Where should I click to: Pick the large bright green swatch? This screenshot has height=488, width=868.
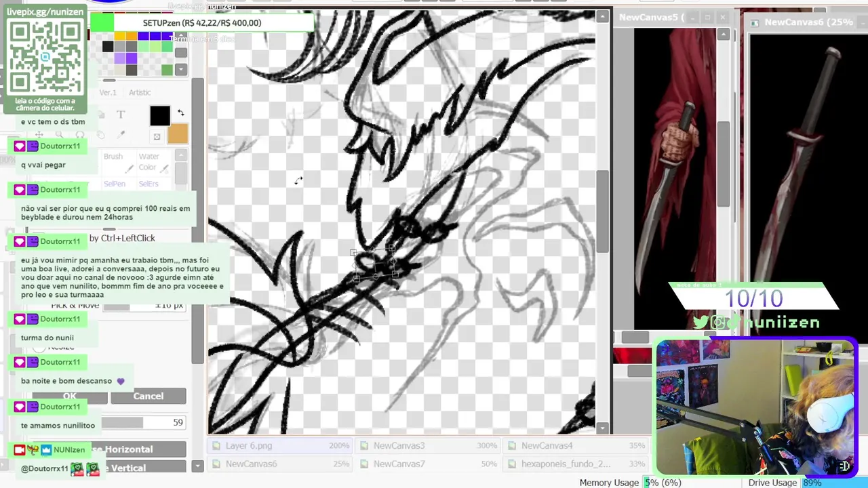[102, 23]
